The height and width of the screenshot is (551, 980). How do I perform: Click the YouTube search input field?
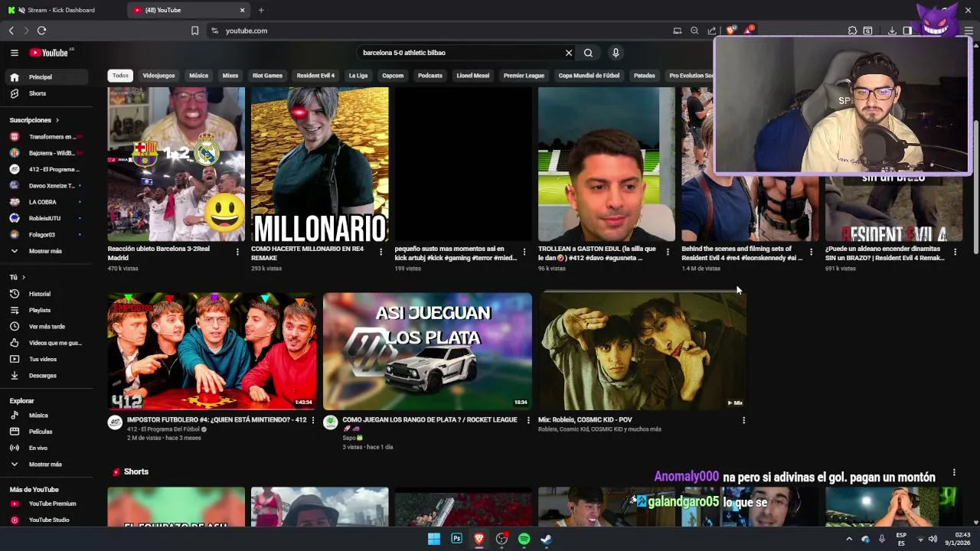pyautogui.click(x=462, y=53)
